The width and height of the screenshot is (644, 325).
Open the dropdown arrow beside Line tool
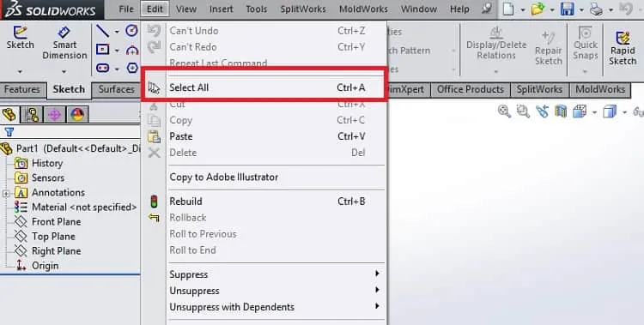point(117,32)
